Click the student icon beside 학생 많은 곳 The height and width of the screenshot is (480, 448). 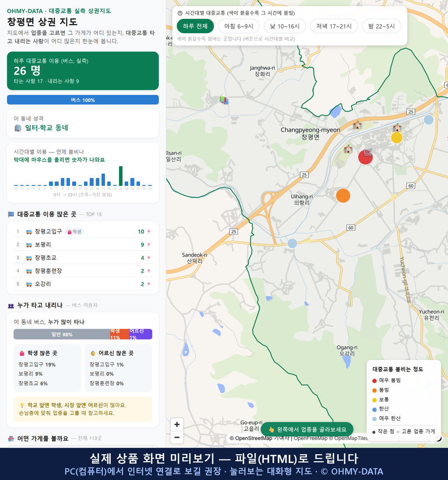pyautogui.click(x=22, y=353)
